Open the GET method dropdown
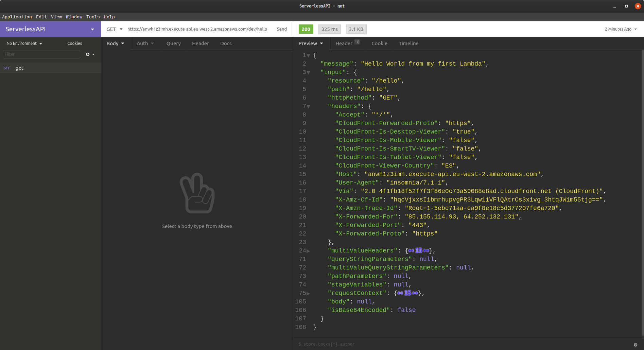This screenshot has width=644, height=350. [x=114, y=29]
